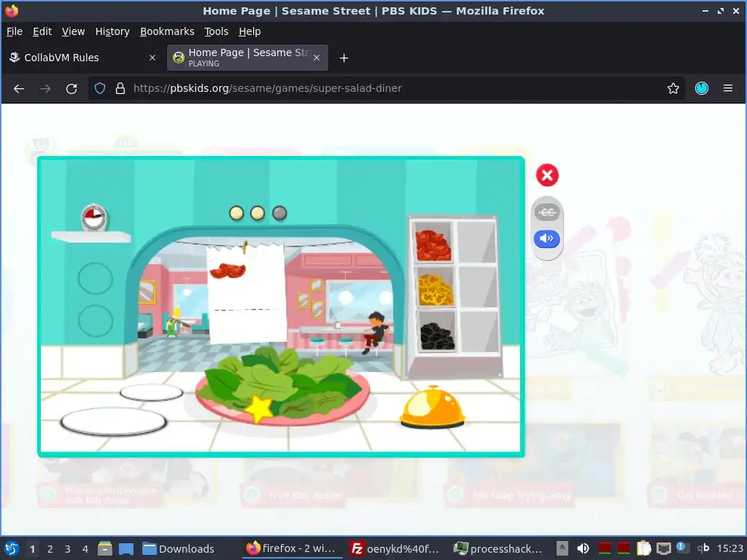Close the game with the red X button
The height and width of the screenshot is (560, 747).
point(547,175)
